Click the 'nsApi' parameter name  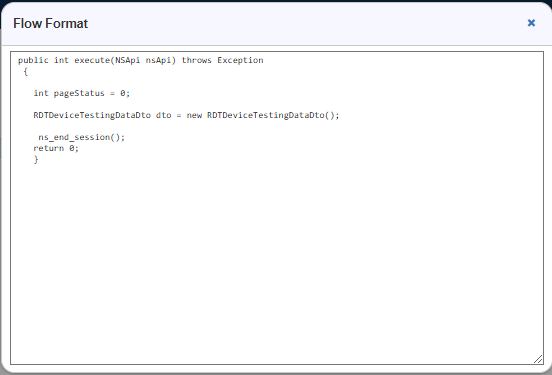pyautogui.click(x=158, y=60)
